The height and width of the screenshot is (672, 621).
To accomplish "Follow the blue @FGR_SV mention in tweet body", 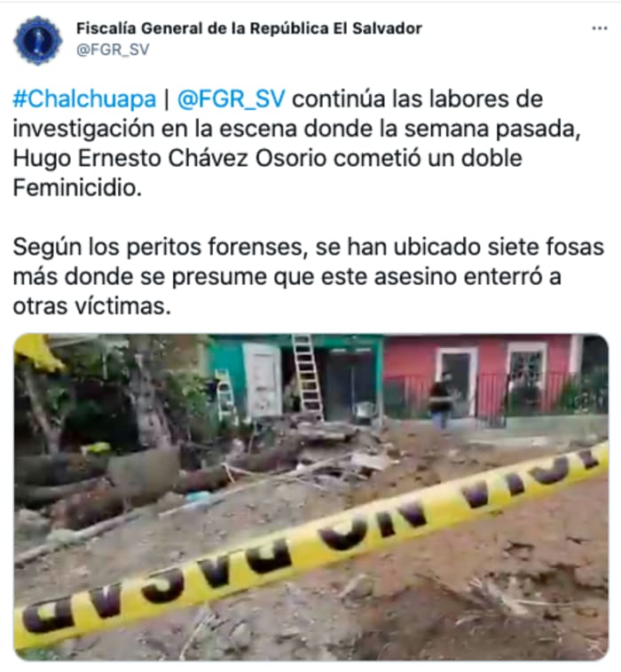I will 231,99.
